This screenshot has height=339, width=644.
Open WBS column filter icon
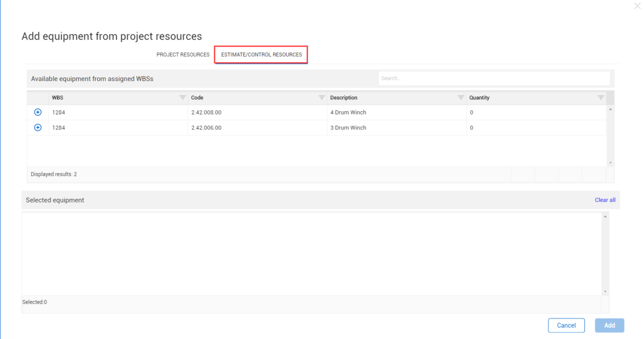[182, 98]
